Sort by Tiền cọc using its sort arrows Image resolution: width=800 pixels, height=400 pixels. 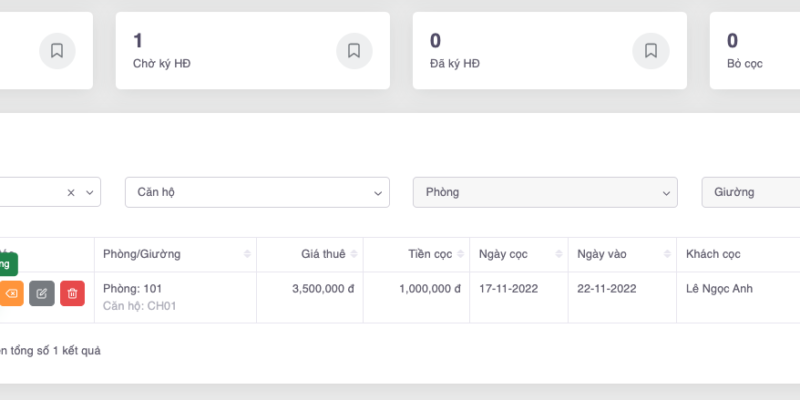coord(461,255)
